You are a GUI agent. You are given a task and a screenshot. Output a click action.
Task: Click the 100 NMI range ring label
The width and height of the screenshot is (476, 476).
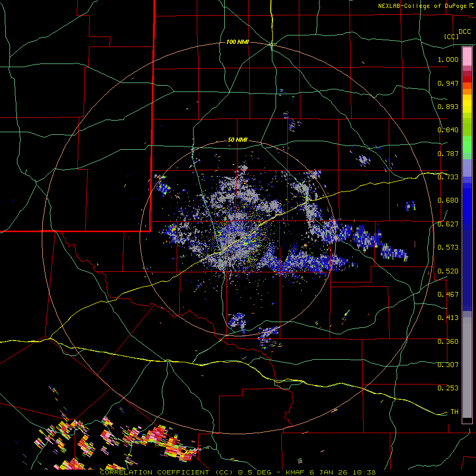pos(237,42)
